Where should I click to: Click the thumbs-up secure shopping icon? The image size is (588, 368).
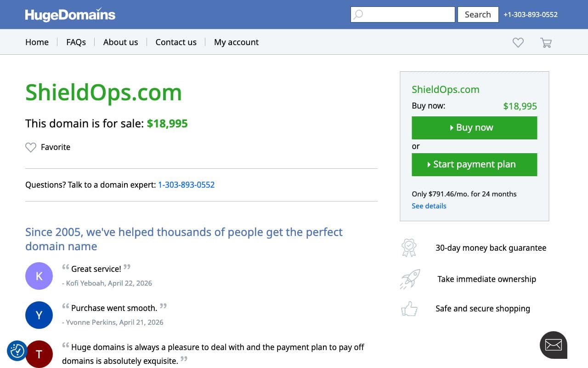pos(409,309)
